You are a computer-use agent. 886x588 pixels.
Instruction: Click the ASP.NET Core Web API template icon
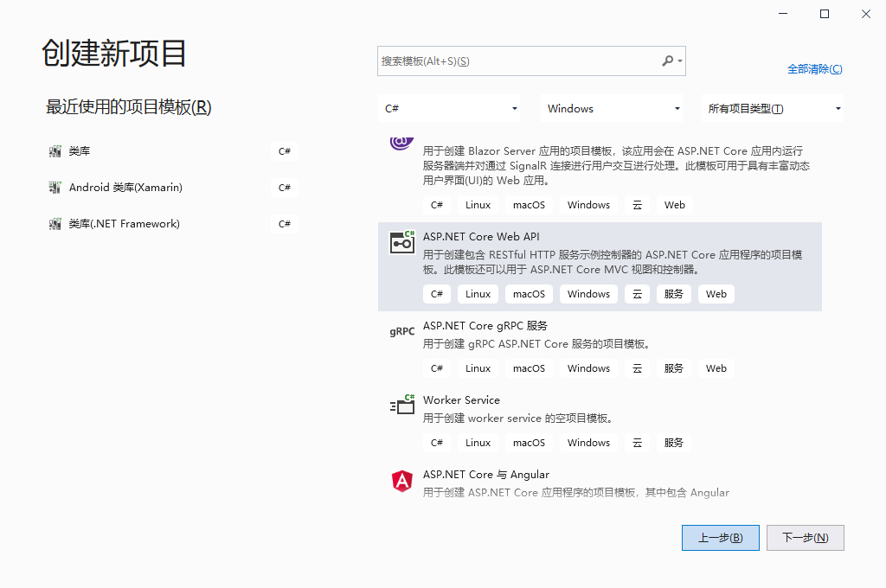(x=402, y=242)
